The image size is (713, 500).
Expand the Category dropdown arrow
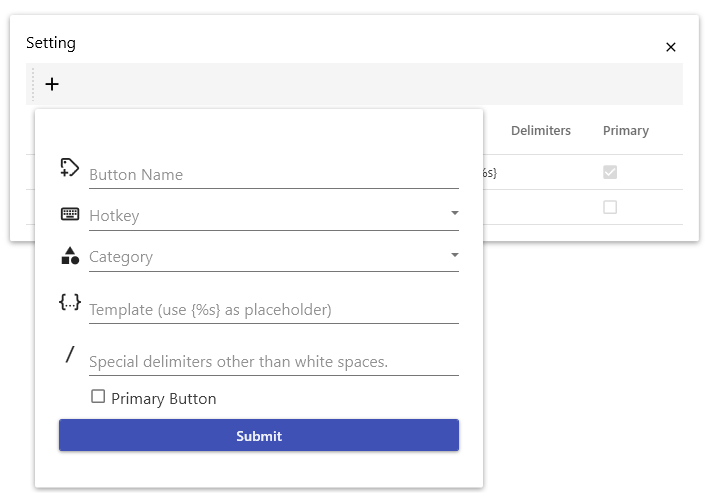tap(454, 255)
